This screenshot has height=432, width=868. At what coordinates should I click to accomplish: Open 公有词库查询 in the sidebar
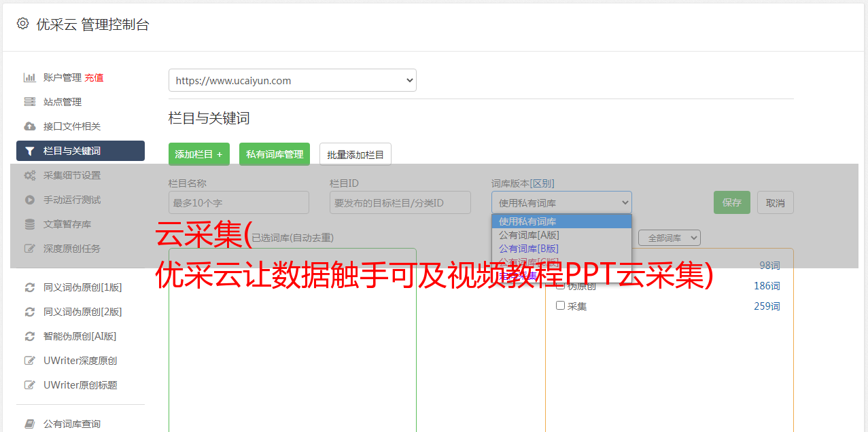coord(72,424)
